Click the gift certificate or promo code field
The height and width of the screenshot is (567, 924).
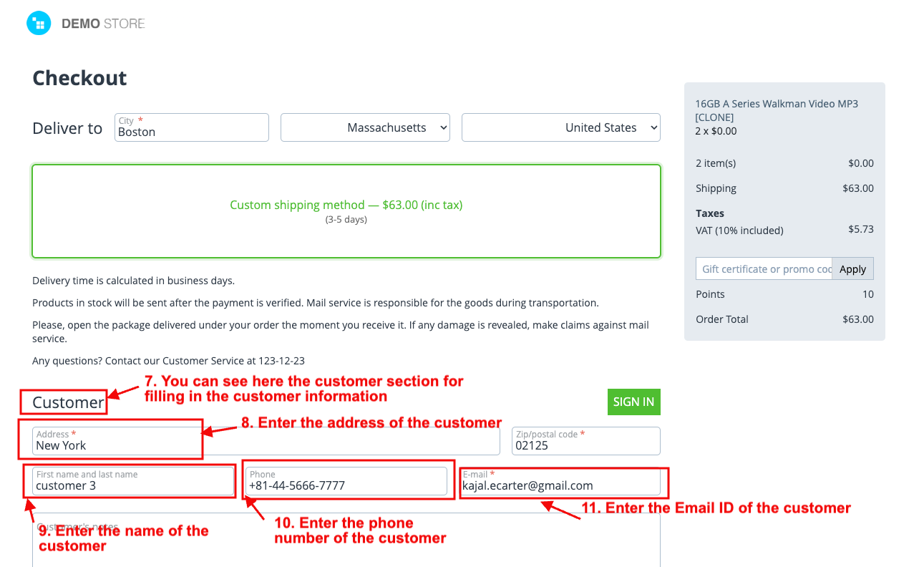click(764, 268)
